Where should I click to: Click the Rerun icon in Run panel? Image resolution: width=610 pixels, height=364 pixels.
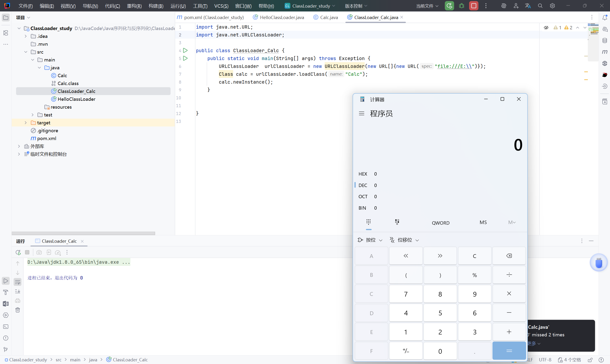18,252
